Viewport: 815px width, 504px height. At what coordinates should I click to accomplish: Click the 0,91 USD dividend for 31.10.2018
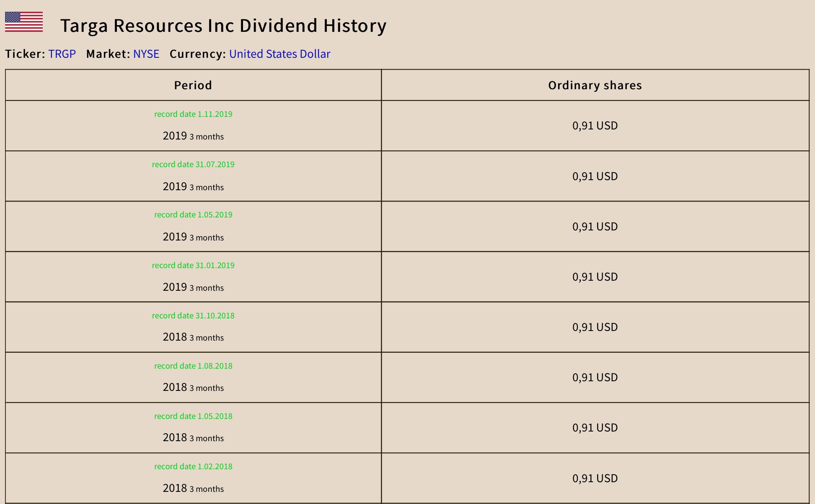point(595,327)
